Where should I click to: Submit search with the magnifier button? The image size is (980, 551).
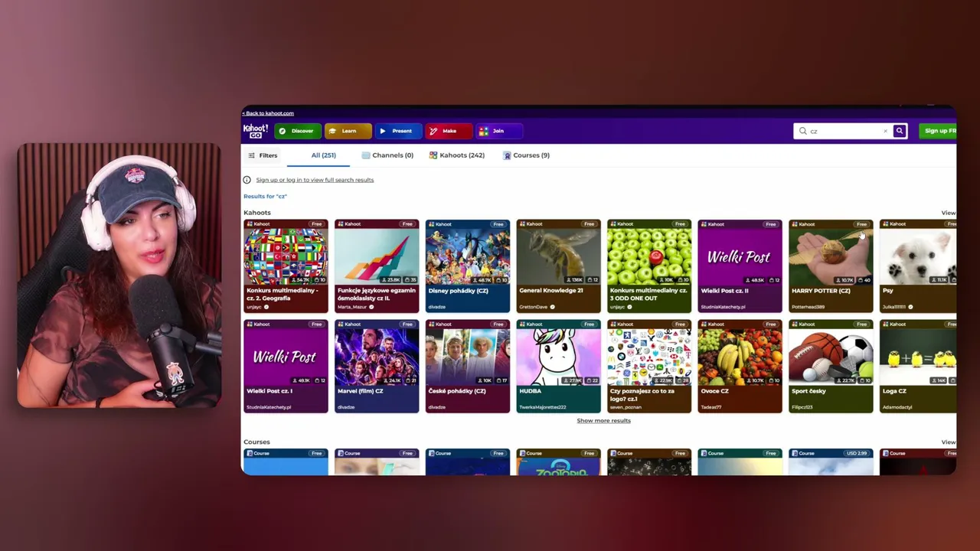point(900,131)
